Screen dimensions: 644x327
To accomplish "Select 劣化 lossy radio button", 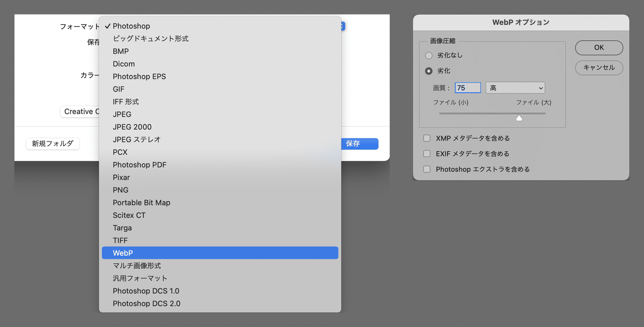I will coord(428,71).
